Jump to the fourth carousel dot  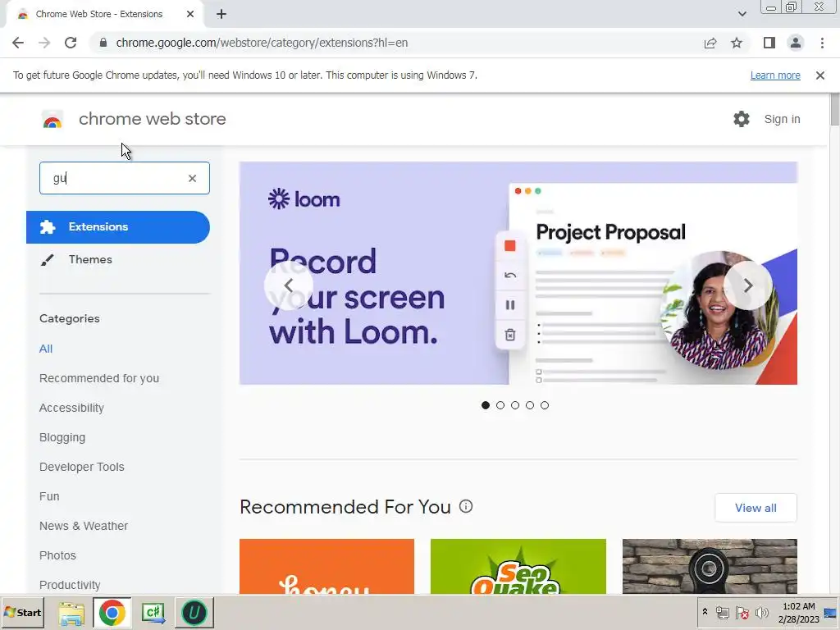(x=530, y=405)
